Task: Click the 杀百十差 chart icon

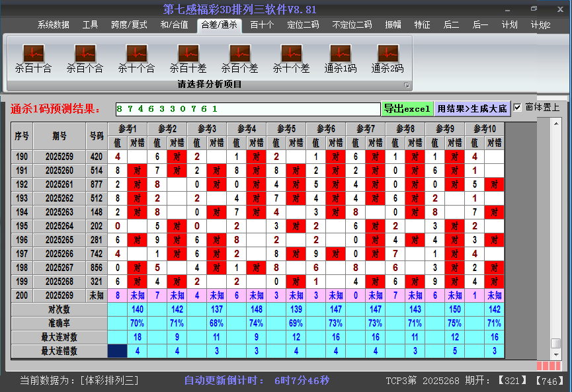Action: tap(188, 58)
